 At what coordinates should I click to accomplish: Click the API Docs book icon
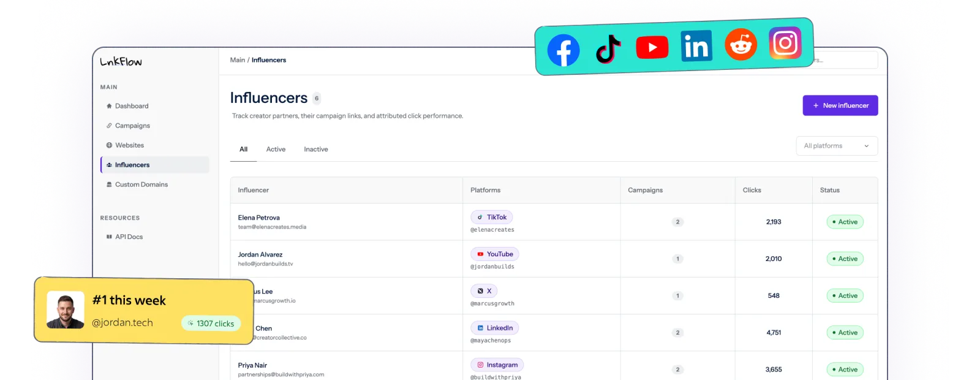(109, 237)
